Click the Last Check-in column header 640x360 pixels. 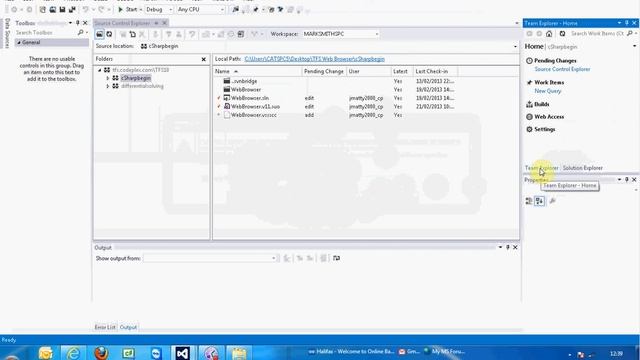tap(435, 71)
